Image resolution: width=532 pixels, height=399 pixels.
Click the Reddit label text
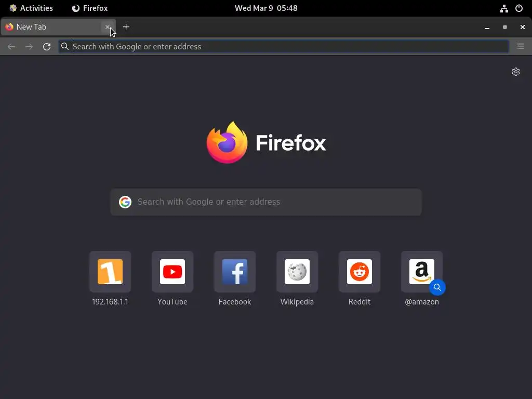360,302
